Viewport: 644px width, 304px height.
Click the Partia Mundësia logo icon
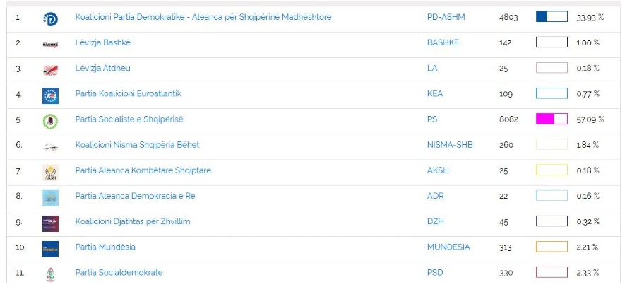(50, 248)
